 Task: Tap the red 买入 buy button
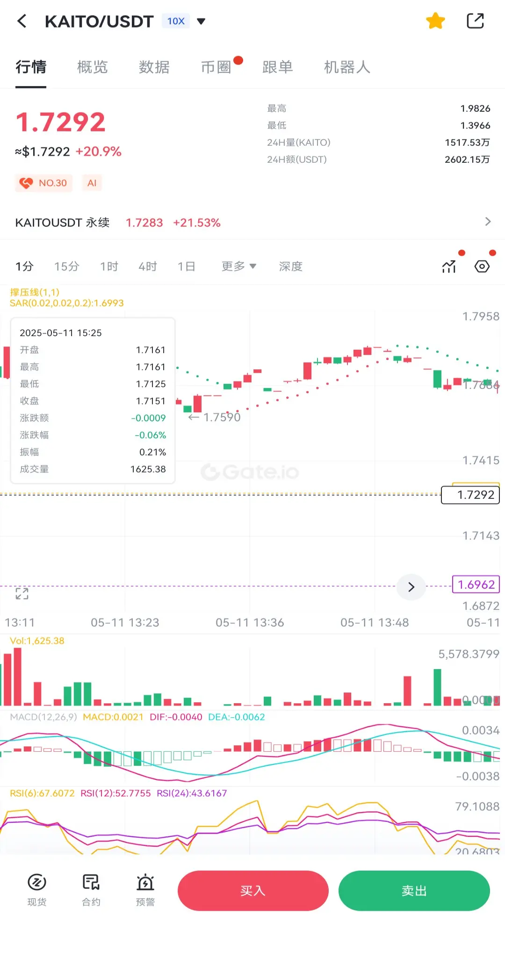pyautogui.click(x=253, y=891)
